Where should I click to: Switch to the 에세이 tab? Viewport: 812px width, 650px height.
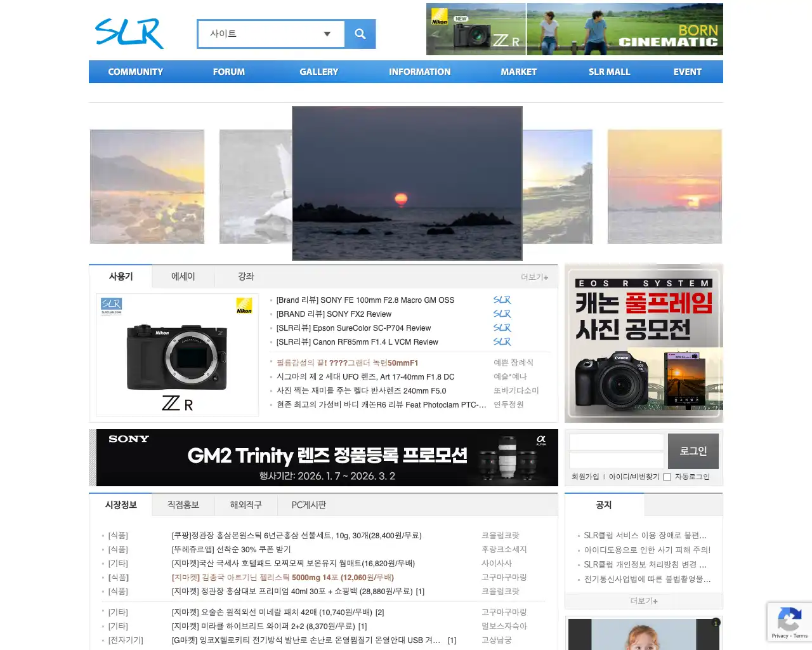point(183,276)
